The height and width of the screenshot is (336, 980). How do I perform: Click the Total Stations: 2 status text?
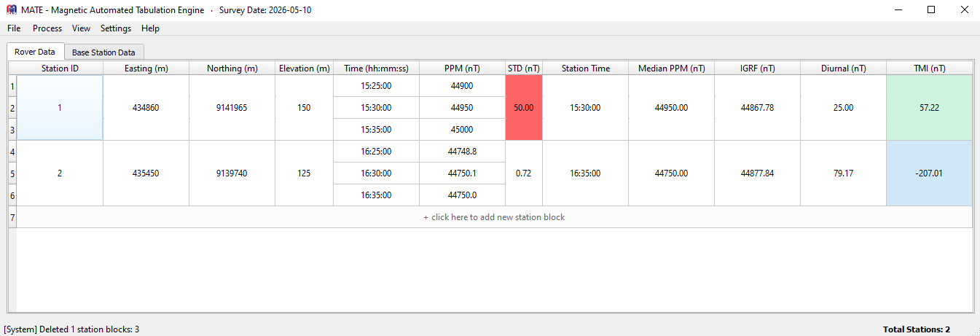coord(916,329)
